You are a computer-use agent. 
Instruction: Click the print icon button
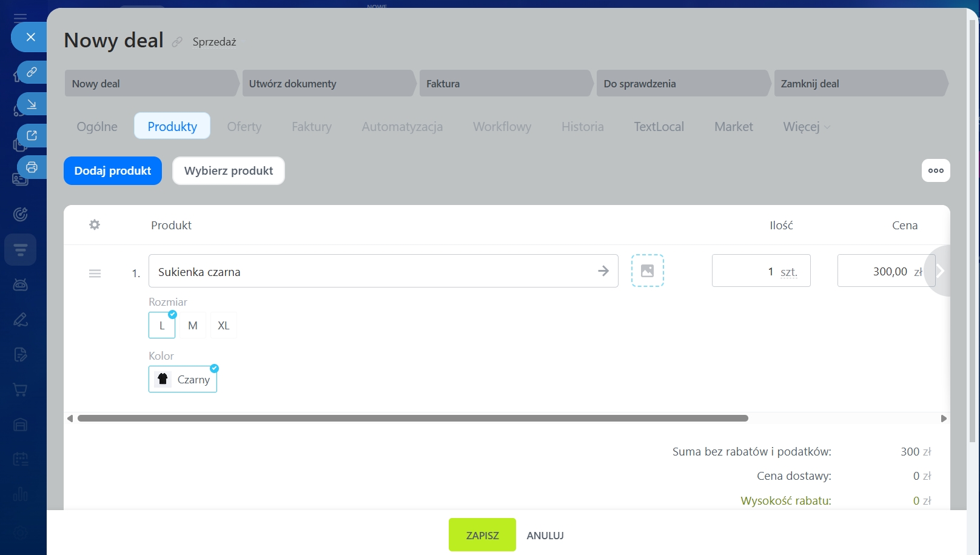coord(32,167)
